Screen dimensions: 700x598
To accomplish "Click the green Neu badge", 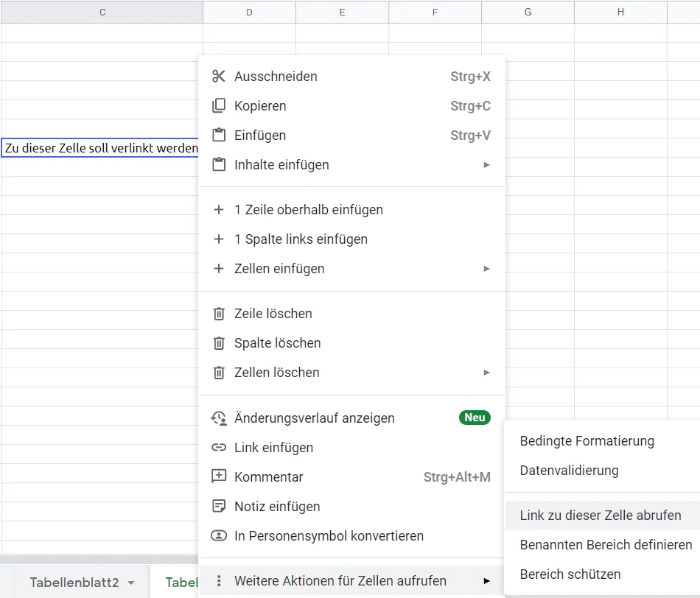I will click(475, 418).
